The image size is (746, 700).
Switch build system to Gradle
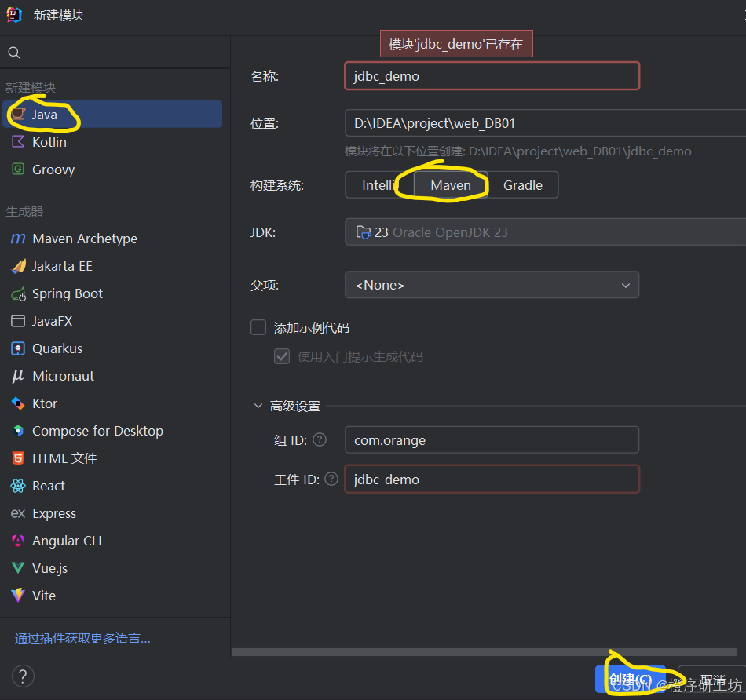(523, 184)
